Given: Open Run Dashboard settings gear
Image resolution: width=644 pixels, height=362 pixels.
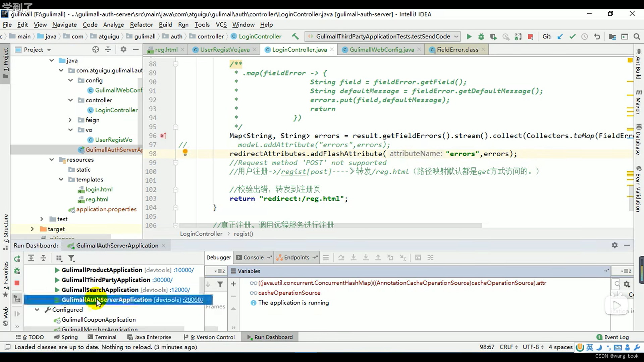Looking at the screenshot, I should [x=614, y=245].
